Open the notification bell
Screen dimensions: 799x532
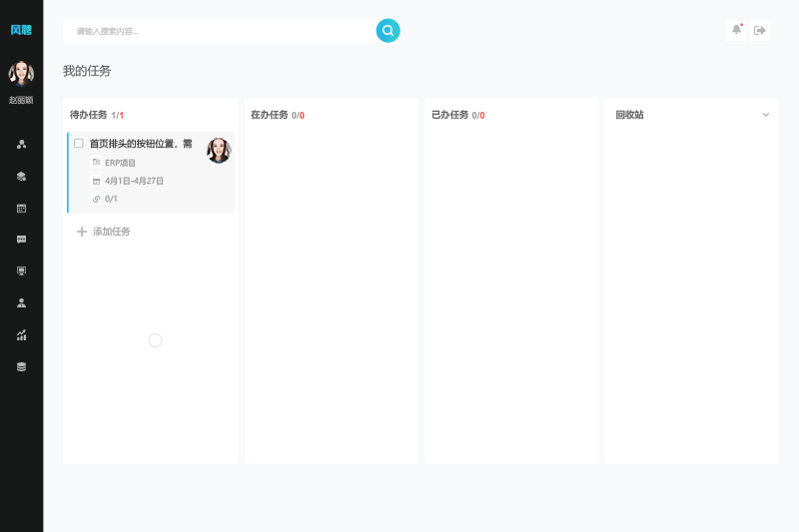[736, 30]
